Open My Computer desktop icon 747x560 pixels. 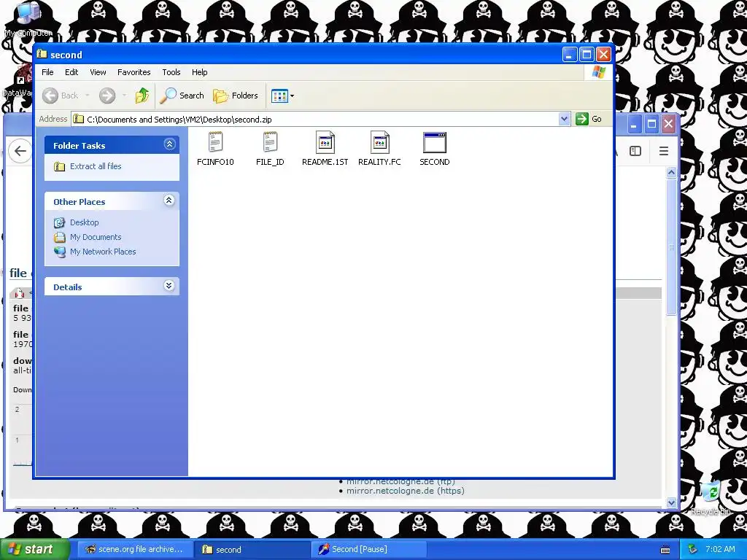pos(28,19)
